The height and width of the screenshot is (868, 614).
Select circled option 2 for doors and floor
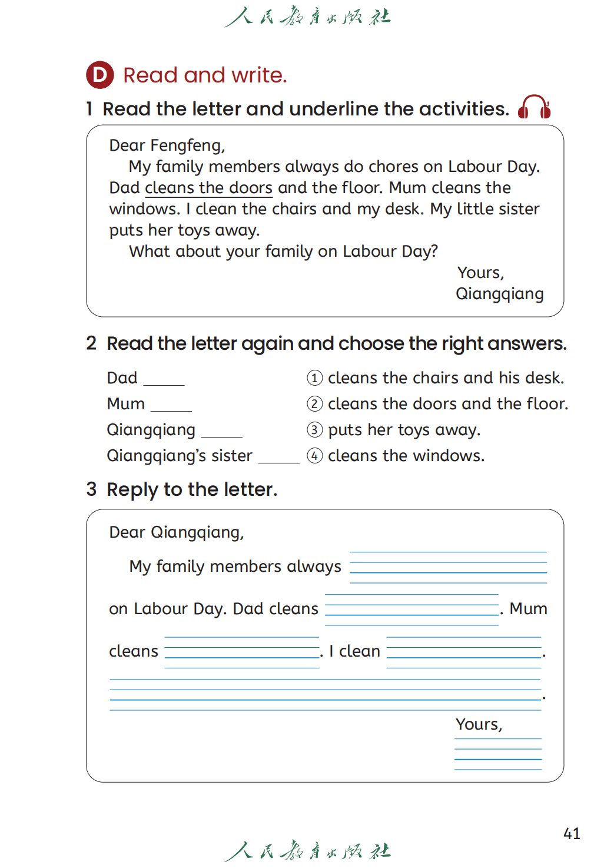click(x=315, y=404)
